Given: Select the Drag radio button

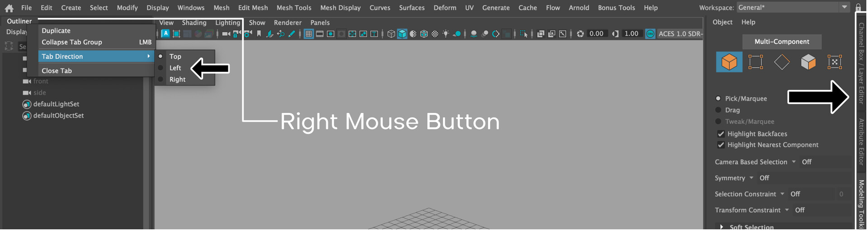Looking at the screenshot, I should 718,110.
